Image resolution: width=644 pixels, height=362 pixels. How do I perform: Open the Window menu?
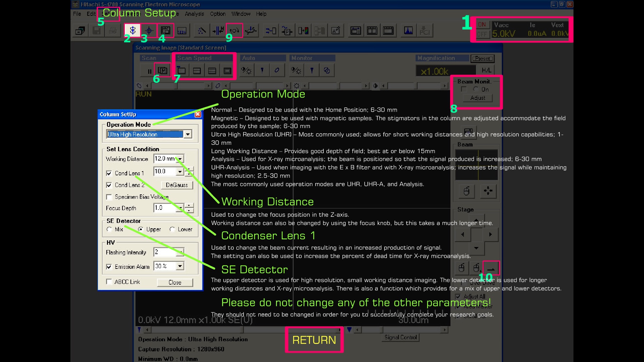(241, 14)
